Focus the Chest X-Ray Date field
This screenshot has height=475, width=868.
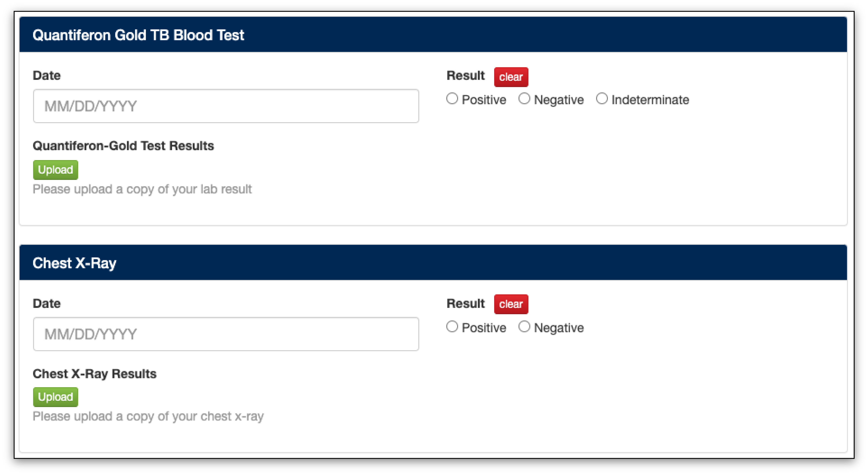point(226,334)
